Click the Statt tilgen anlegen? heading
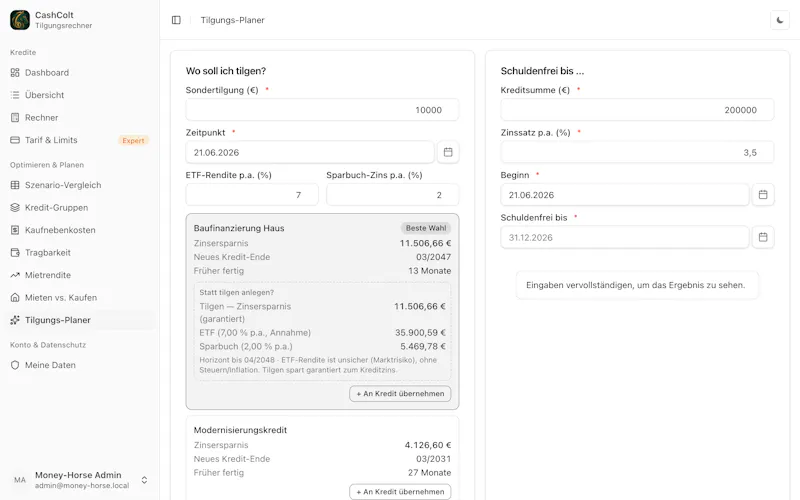Screen dimensions: 800x500 (x=236, y=292)
